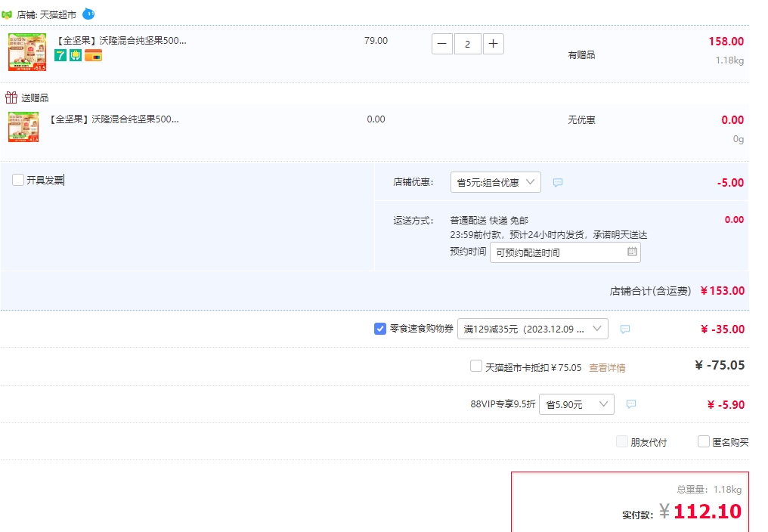Check the 匿名购买 anonymous purchase option

click(703, 441)
